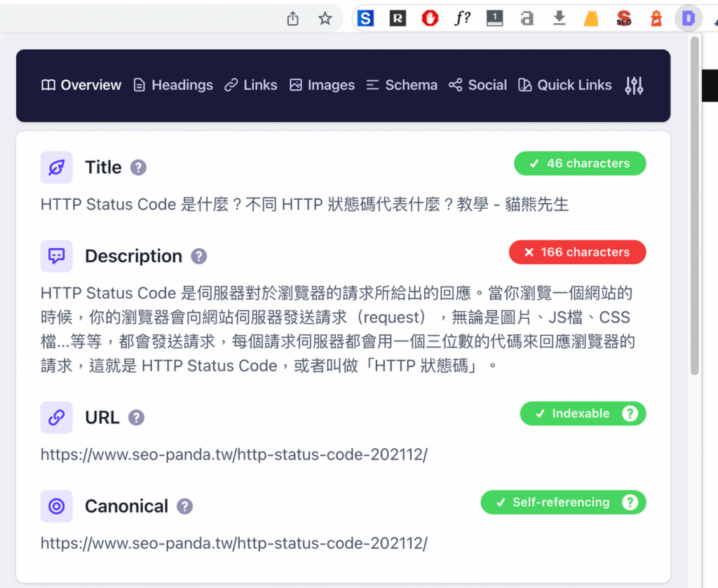The width and height of the screenshot is (718, 588).
Task: Go to the Social tab
Action: pyautogui.click(x=477, y=85)
